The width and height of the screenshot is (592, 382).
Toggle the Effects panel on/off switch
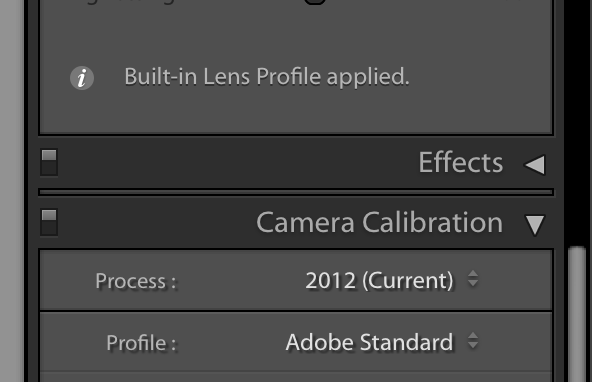49,163
